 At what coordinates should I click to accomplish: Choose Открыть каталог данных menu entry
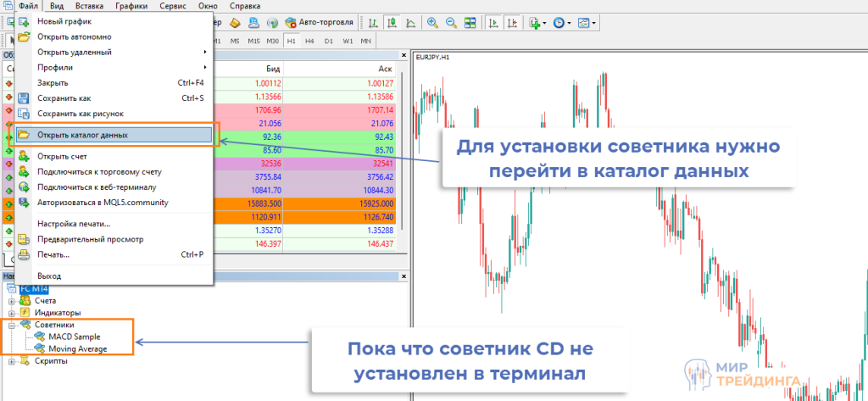coord(83,135)
